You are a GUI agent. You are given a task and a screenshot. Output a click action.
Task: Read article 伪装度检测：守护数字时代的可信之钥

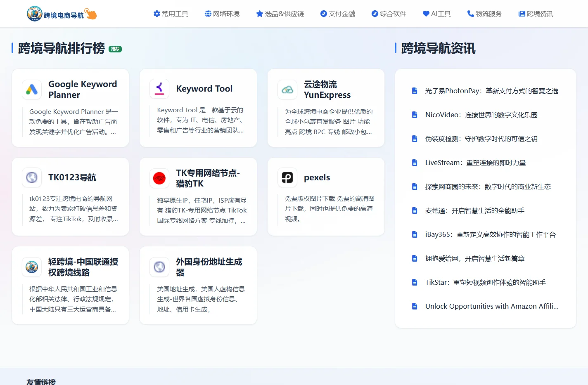click(x=481, y=139)
